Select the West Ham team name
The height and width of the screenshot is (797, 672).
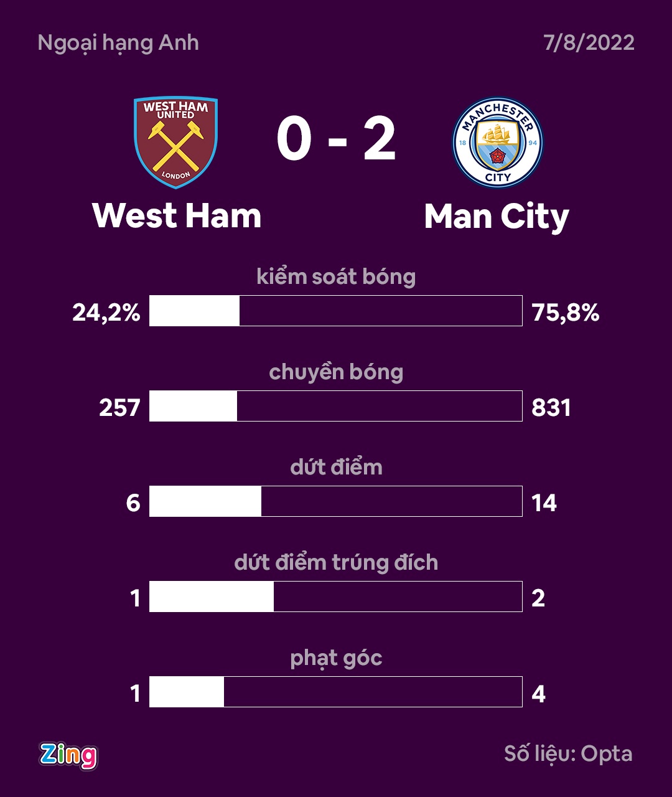pyautogui.click(x=177, y=215)
